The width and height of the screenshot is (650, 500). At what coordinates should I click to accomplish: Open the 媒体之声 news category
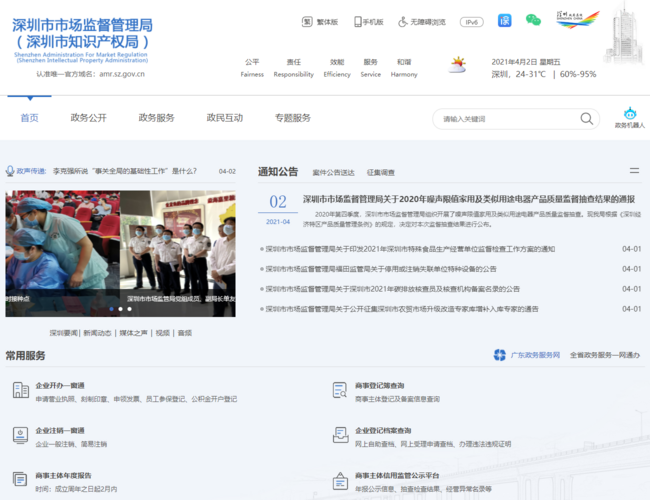[x=133, y=333]
